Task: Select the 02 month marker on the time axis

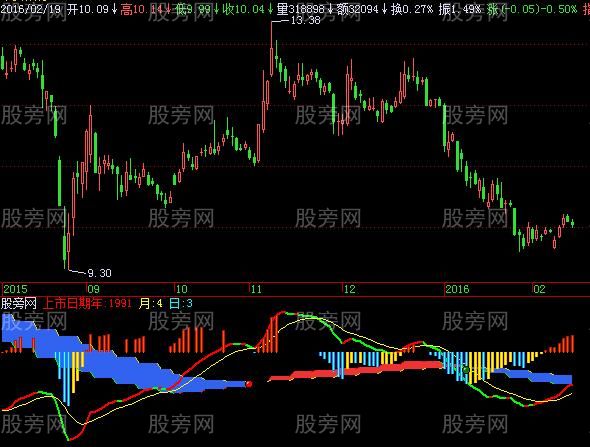Action: (x=539, y=289)
